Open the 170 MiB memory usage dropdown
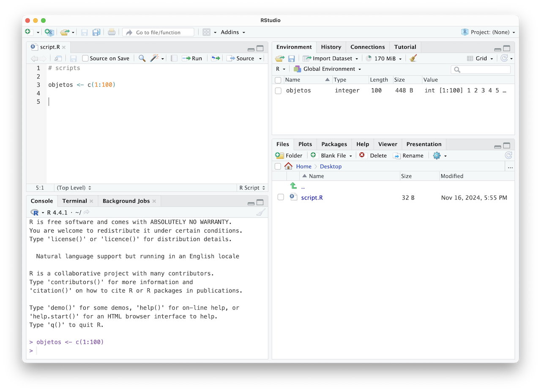 click(x=383, y=58)
